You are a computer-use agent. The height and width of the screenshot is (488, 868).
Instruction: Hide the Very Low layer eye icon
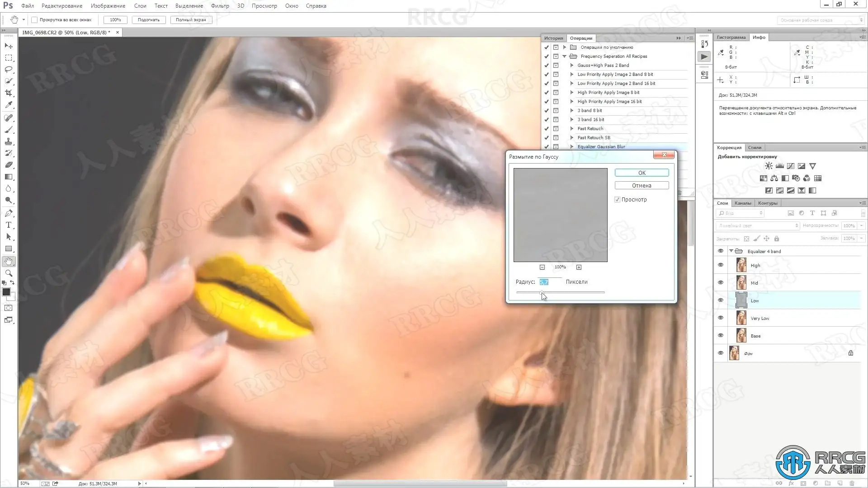(x=721, y=318)
